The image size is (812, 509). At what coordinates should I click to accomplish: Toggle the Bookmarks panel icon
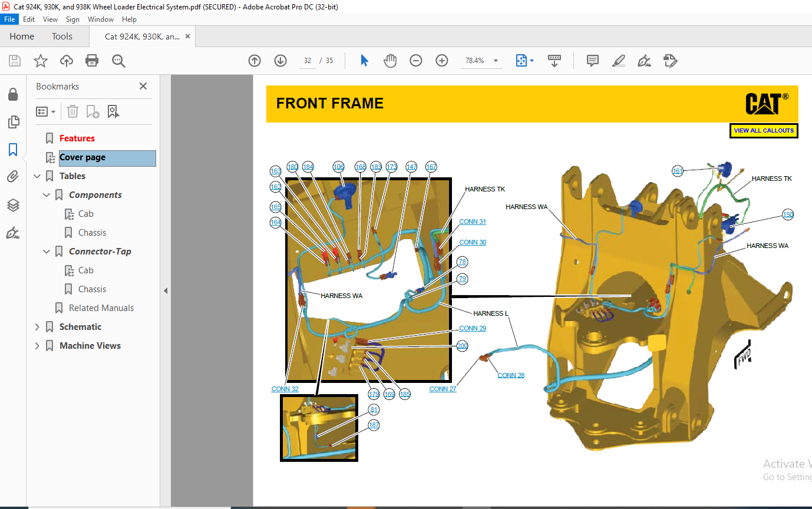click(13, 150)
